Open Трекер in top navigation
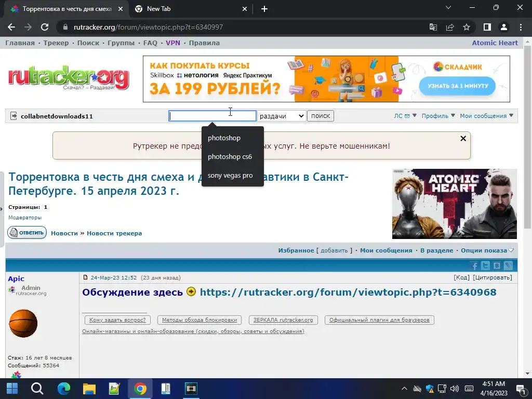Image resolution: width=532 pixels, height=399 pixels. pos(56,43)
